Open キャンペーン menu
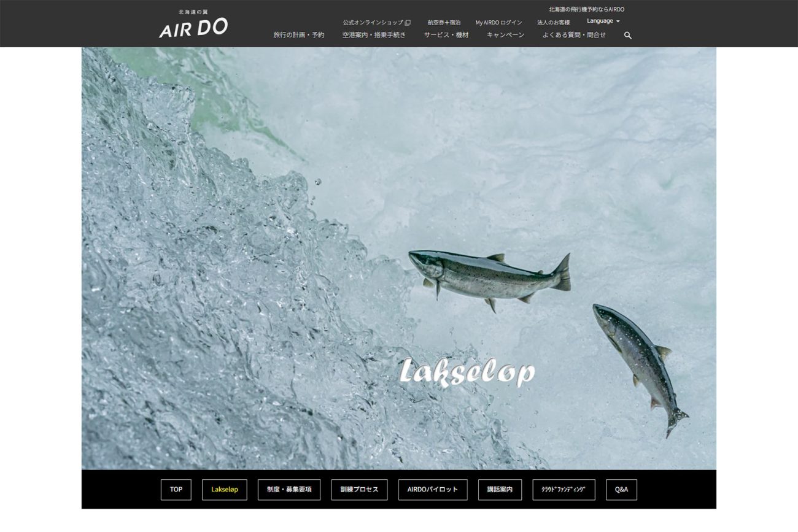Viewport: 798px width, 532px height. [x=506, y=36]
